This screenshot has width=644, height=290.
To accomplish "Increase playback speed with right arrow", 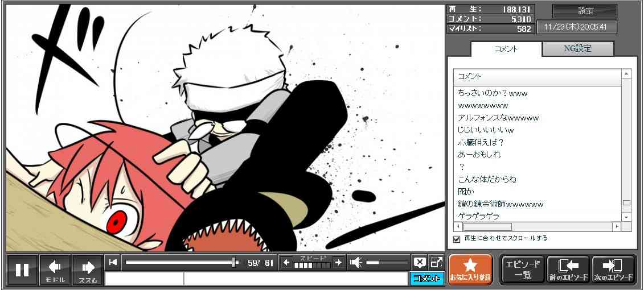I will tap(338, 262).
